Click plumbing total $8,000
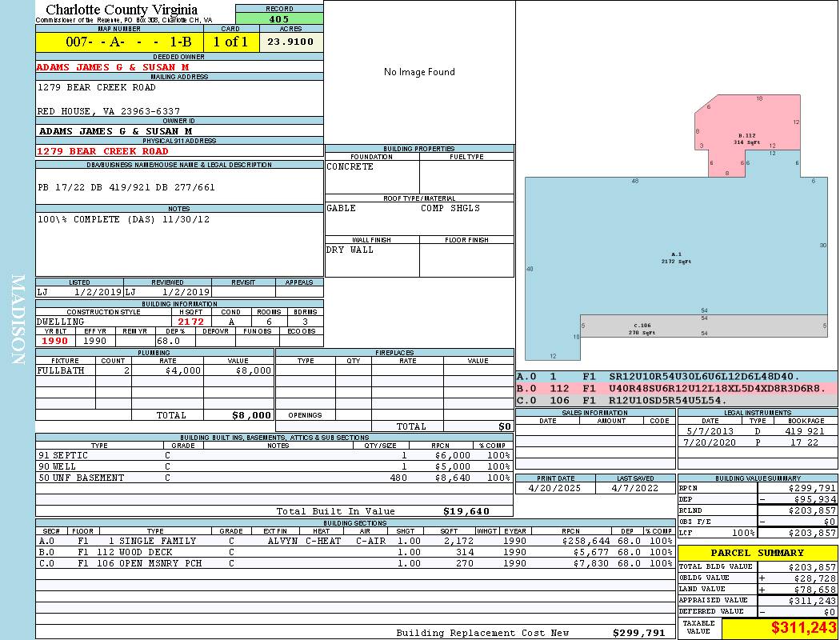This screenshot has width=840, height=640. click(252, 415)
